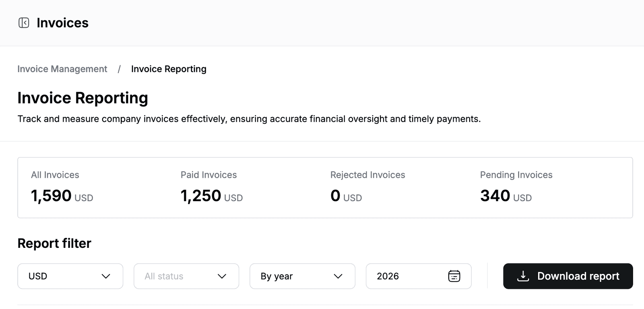Click the Rejected Invoices label
Viewport: 644px width, 309px height.
(x=368, y=175)
